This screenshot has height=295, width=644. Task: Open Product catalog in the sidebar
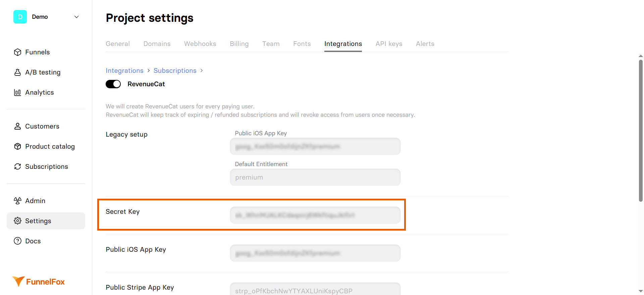click(x=46, y=146)
